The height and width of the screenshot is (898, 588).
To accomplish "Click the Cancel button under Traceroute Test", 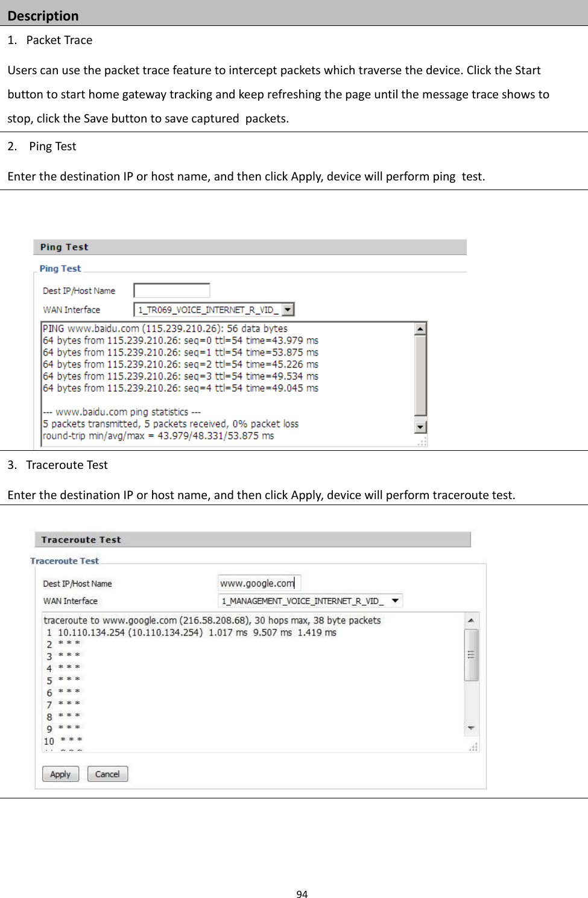I will click(x=107, y=774).
